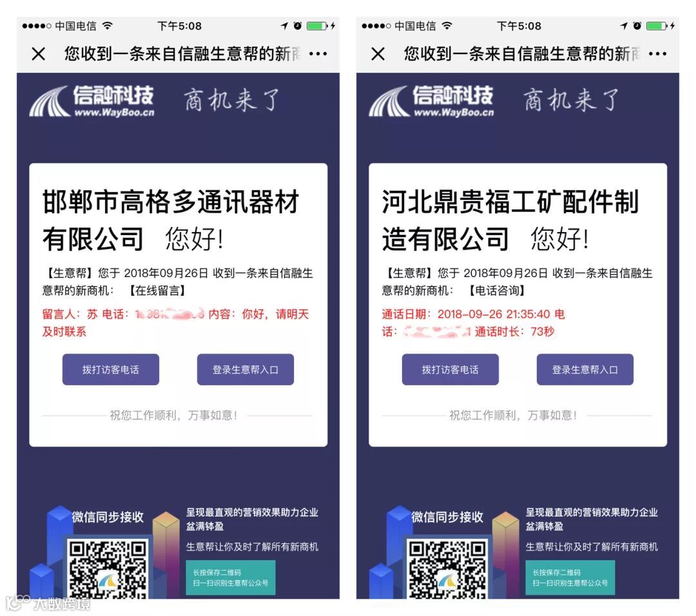Open the three-dot menu on the right phone
This screenshot has width=696, height=616.
click(658, 54)
